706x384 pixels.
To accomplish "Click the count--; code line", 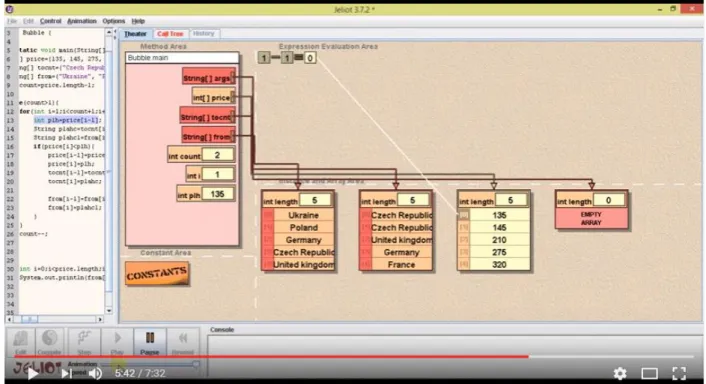I will [x=33, y=234].
